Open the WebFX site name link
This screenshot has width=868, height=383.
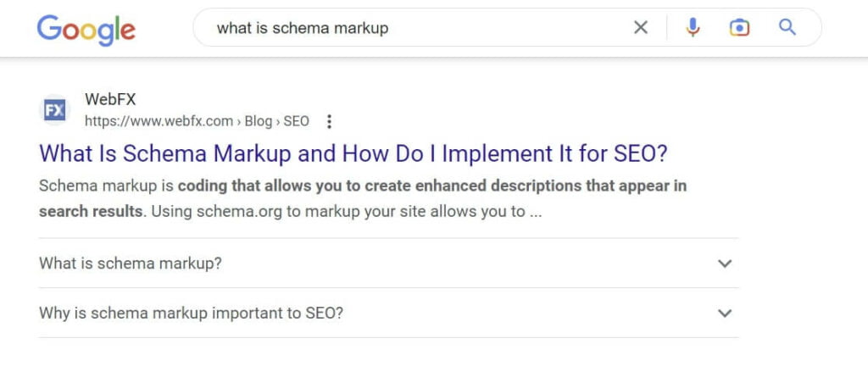[x=110, y=100]
